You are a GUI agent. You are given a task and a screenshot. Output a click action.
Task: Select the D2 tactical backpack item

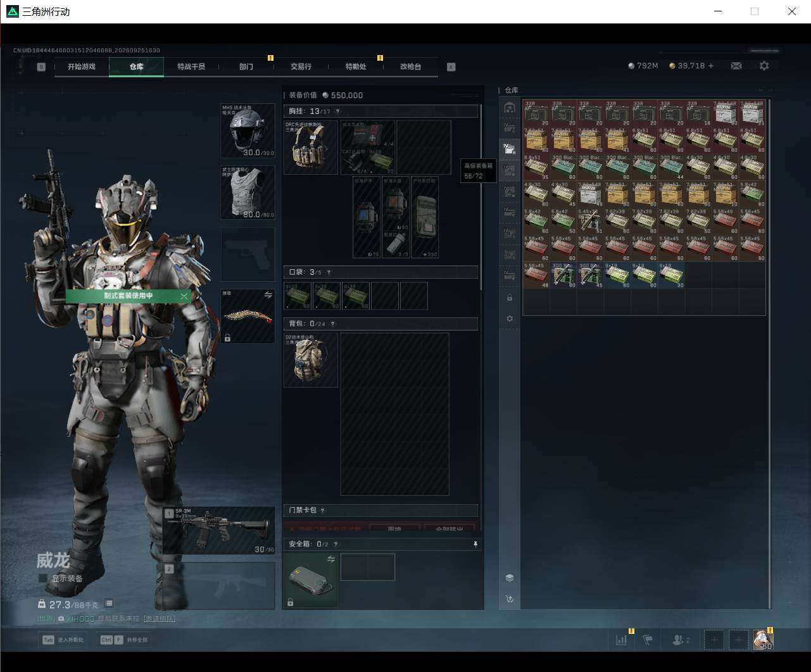pos(311,360)
